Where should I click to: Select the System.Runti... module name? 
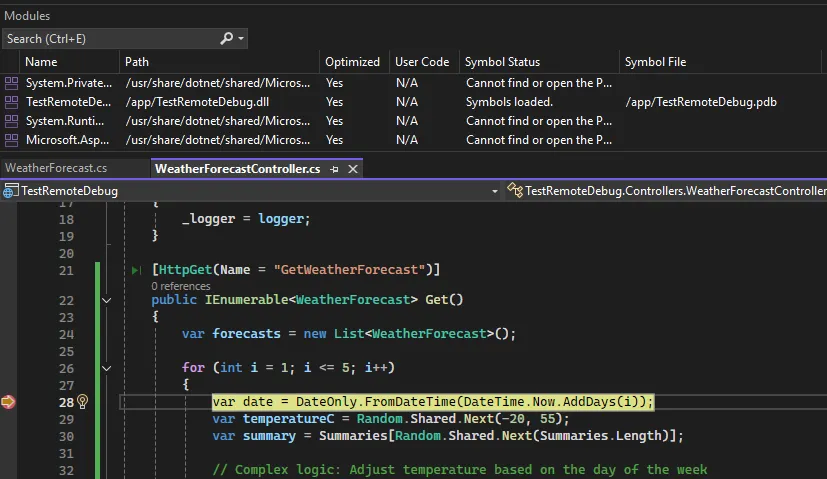click(x=65, y=121)
